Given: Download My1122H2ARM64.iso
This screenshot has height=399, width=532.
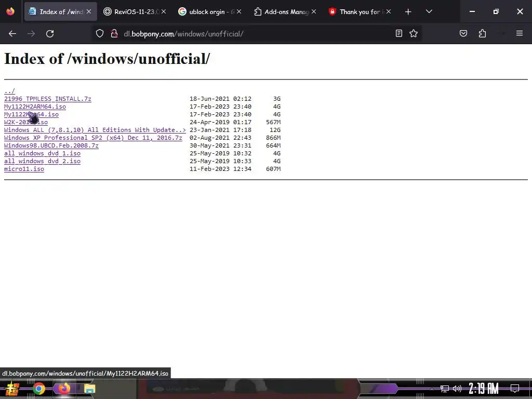Looking at the screenshot, I should click(35, 107).
